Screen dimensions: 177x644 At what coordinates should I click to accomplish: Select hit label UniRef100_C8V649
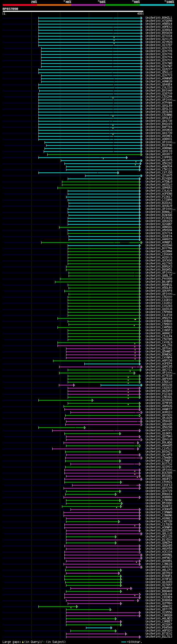[x=159, y=255]
